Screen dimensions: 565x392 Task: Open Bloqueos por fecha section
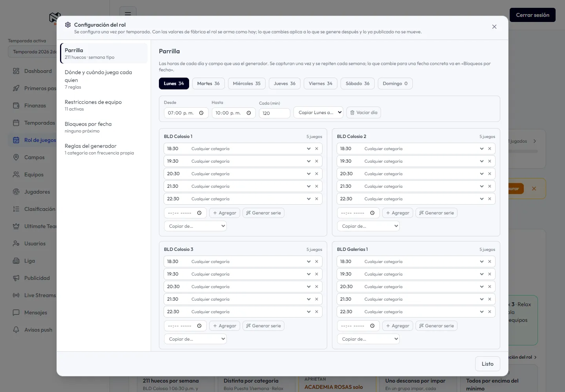104,127
